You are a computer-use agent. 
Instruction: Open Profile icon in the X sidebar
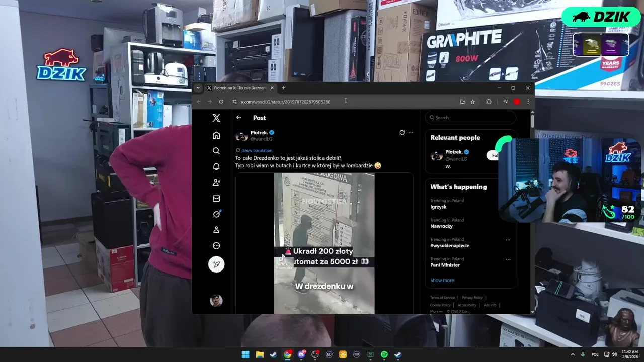(x=216, y=230)
